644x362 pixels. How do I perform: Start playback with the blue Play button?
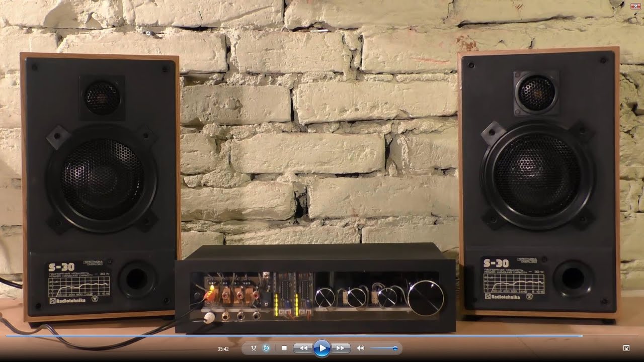click(322, 348)
